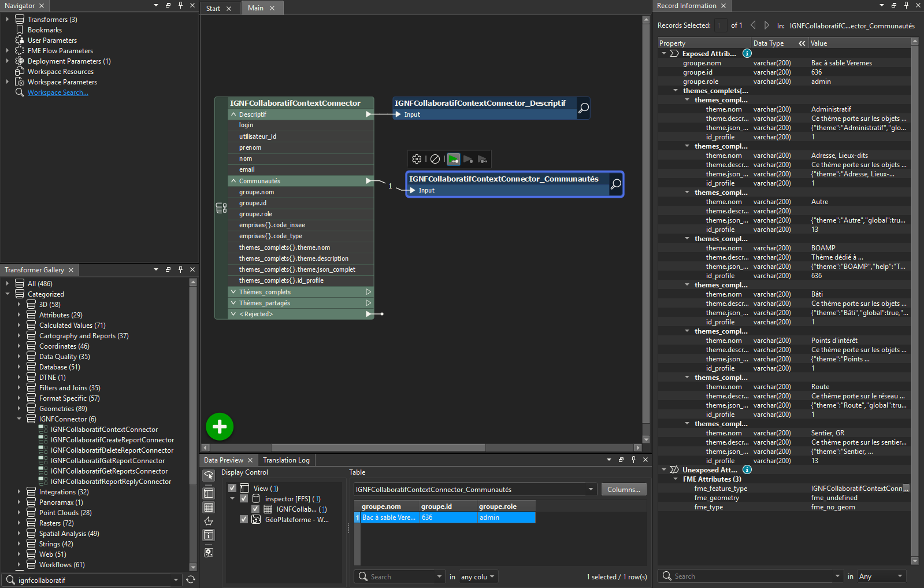
Task: Select the feature selection tool in Data Preview
Action: (209, 475)
